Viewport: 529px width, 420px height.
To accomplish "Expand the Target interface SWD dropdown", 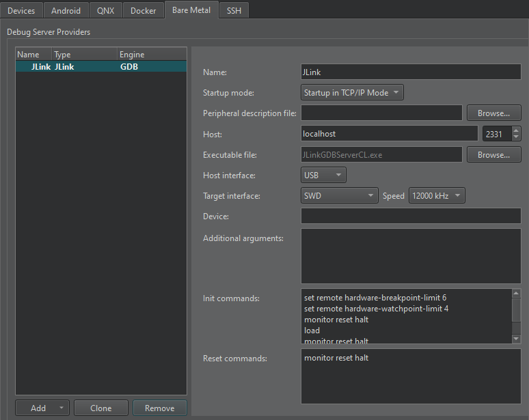I will 339,196.
